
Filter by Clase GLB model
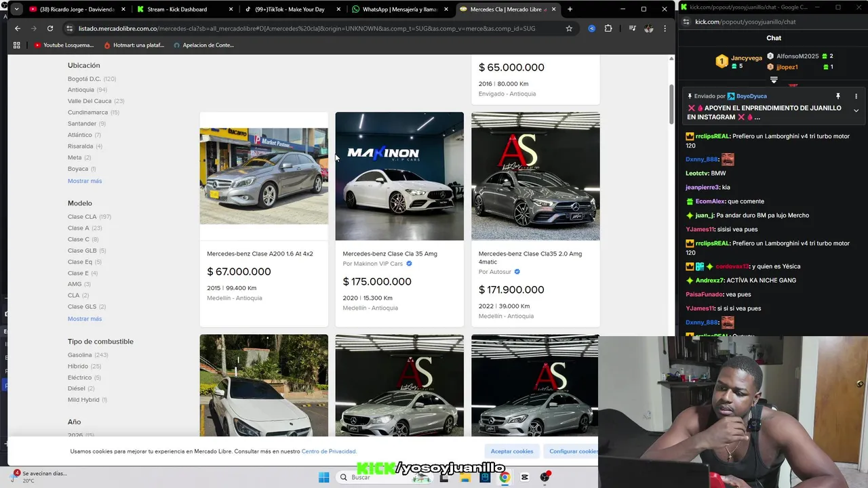point(87,251)
